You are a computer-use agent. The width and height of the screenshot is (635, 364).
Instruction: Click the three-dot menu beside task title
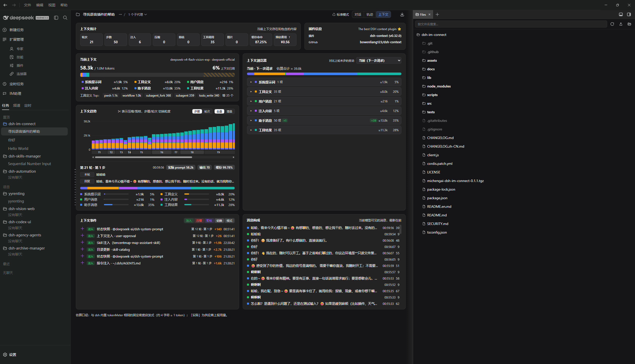[120, 14]
